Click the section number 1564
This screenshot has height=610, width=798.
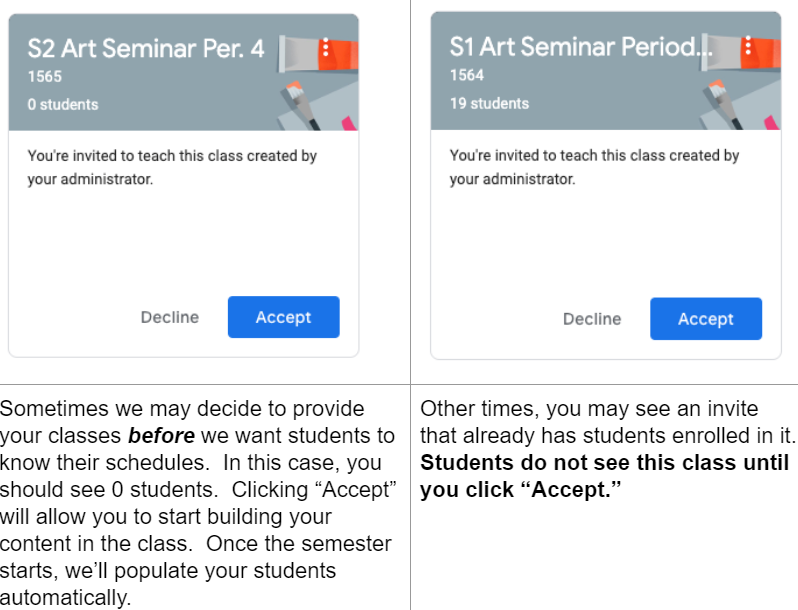(x=466, y=75)
